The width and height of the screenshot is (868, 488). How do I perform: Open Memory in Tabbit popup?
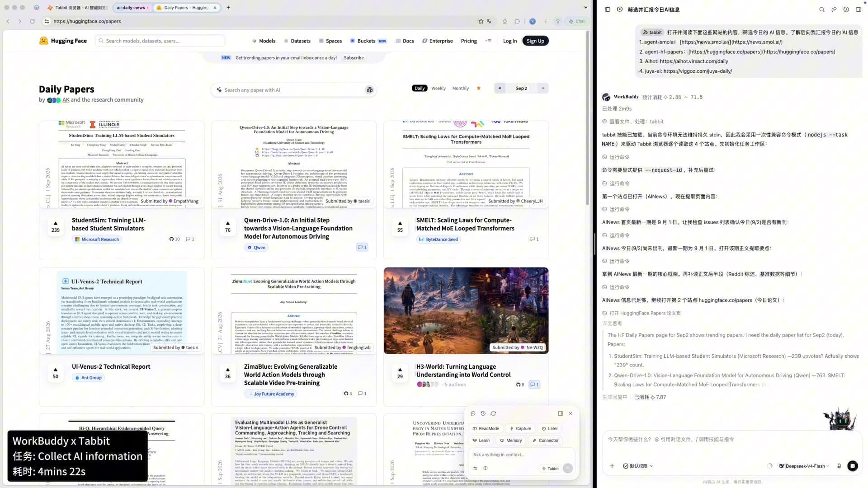click(511, 441)
